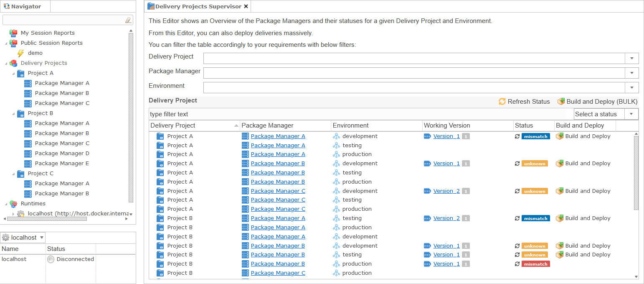Open the Select a status dropdown
This screenshot has height=284, width=644.
[631, 114]
